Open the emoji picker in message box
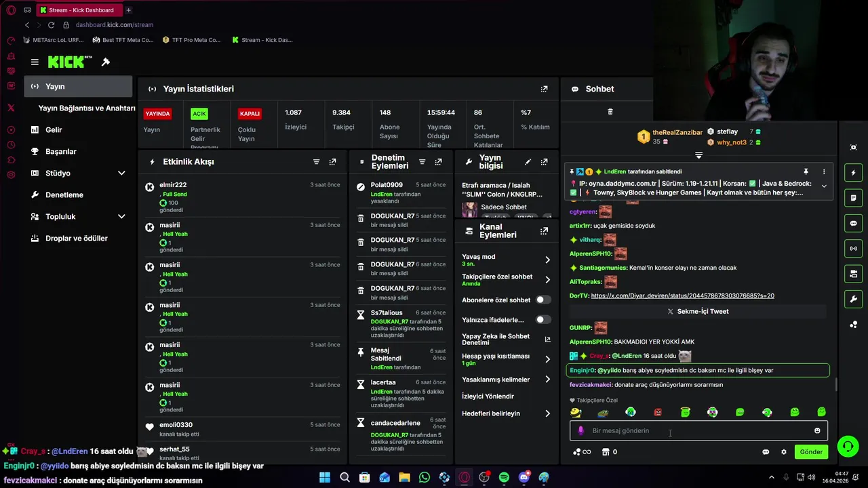 [x=817, y=430]
